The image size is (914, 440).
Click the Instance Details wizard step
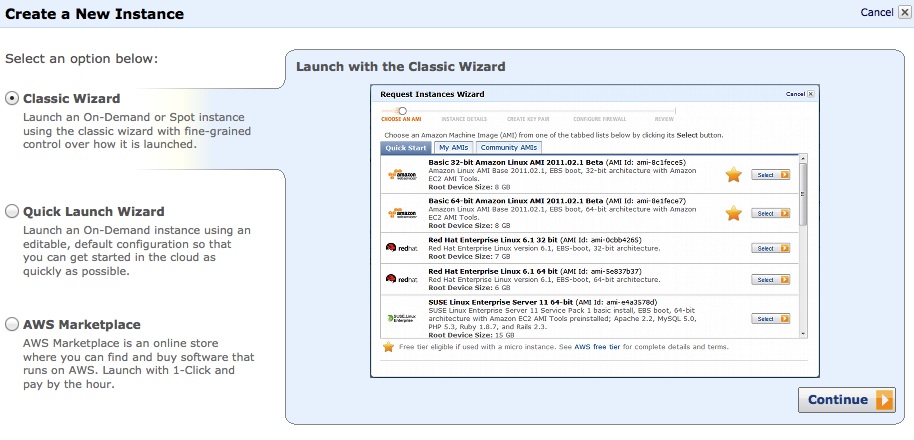464,119
